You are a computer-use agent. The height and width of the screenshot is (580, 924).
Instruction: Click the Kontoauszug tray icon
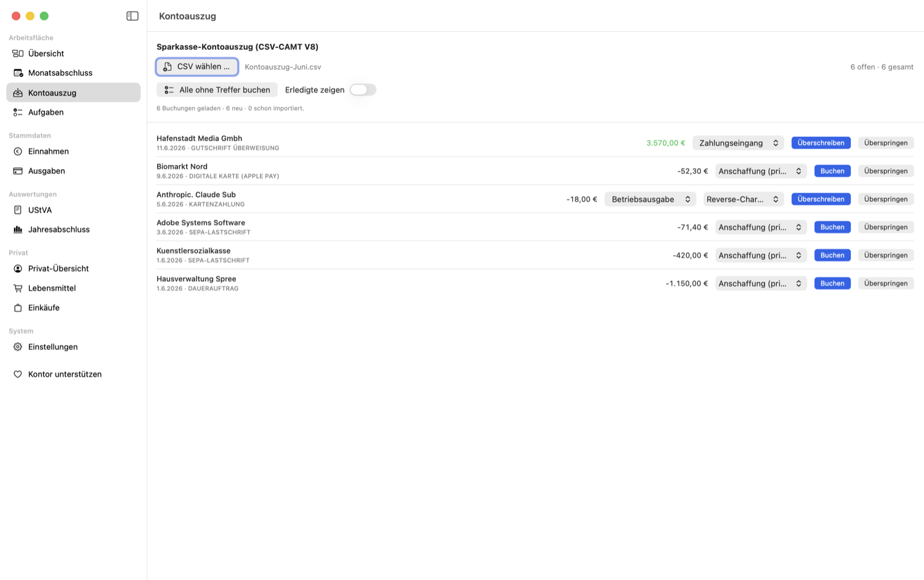(18, 92)
